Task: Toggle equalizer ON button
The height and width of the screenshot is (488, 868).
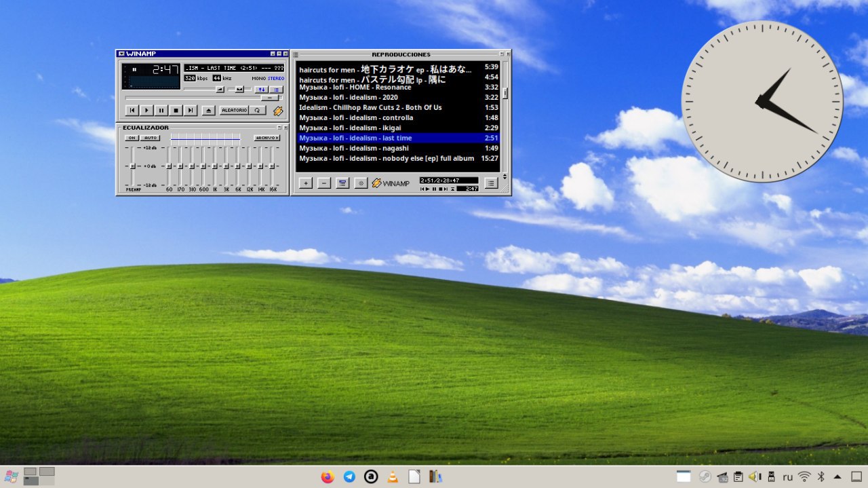Action: point(132,138)
